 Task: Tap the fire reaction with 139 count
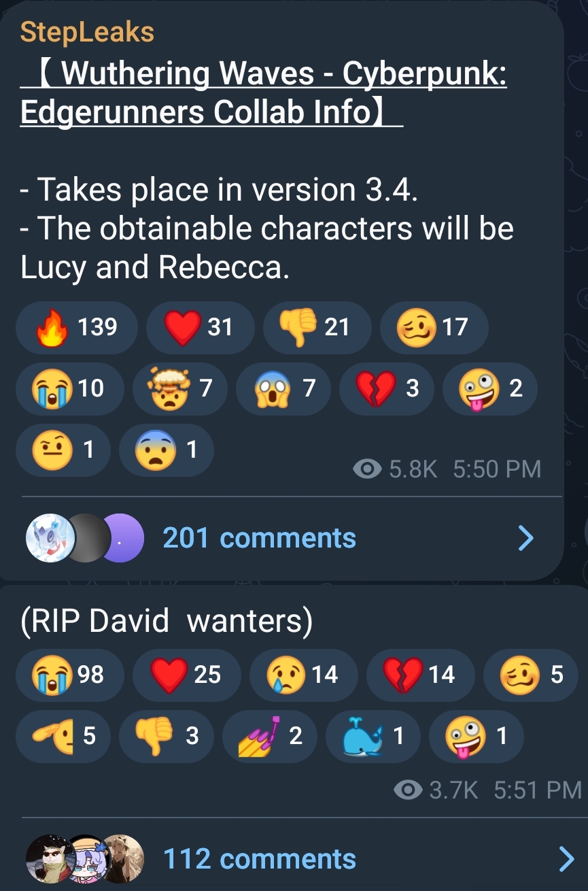click(x=76, y=328)
